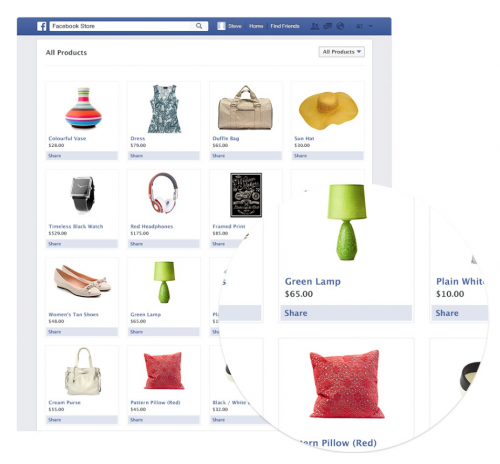This screenshot has width=500, height=464.
Task: Open the All Products filter dropdown
Action: (342, 52)
